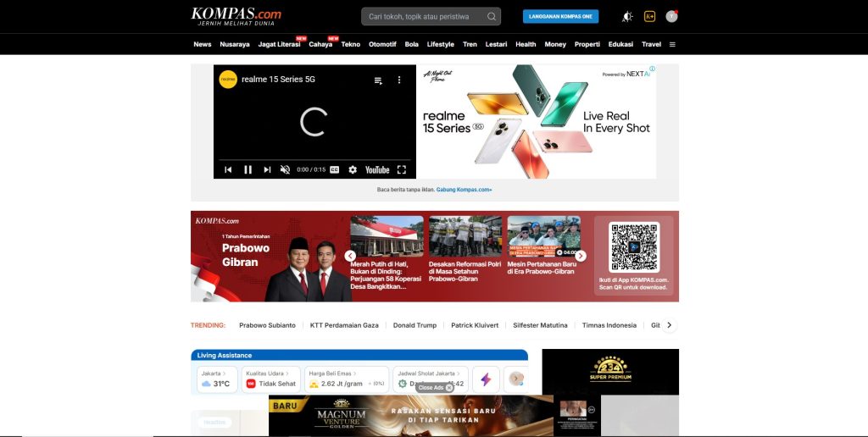Open the video playlist queue icon
Screen dimensions: 868x437
point(378,80)
